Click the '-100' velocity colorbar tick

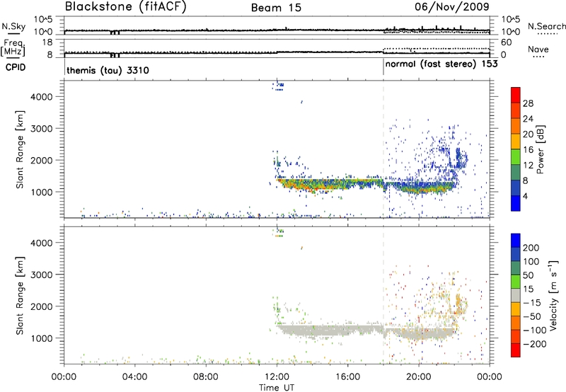click(x=534, y=330)
